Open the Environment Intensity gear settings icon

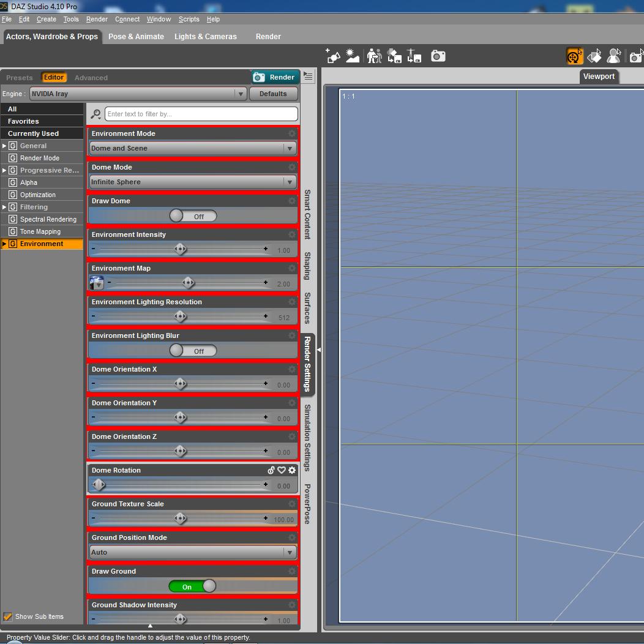(292, 234)
